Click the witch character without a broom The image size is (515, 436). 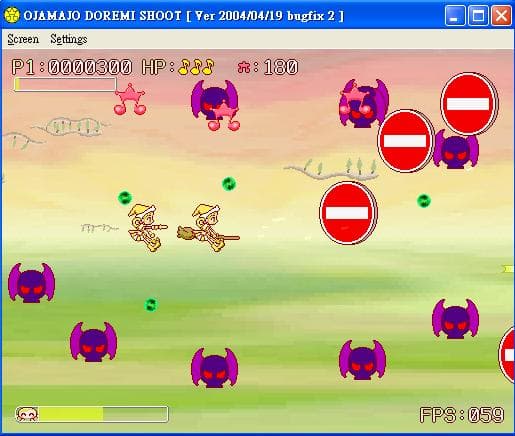[147, 228]
